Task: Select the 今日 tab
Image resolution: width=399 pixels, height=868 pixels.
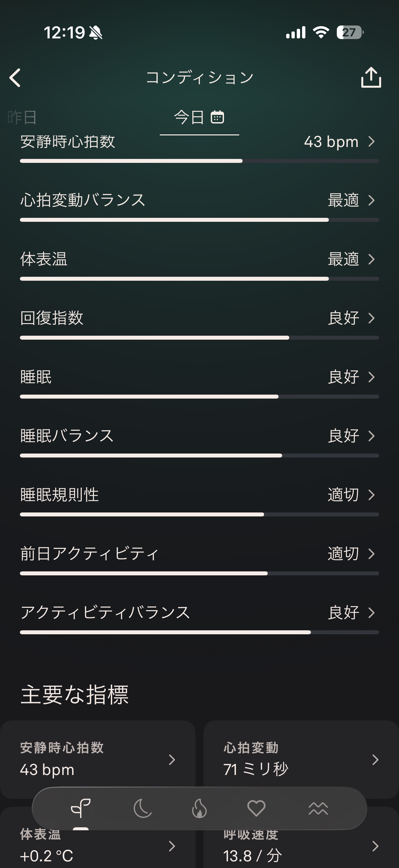Action: point(189,117)
